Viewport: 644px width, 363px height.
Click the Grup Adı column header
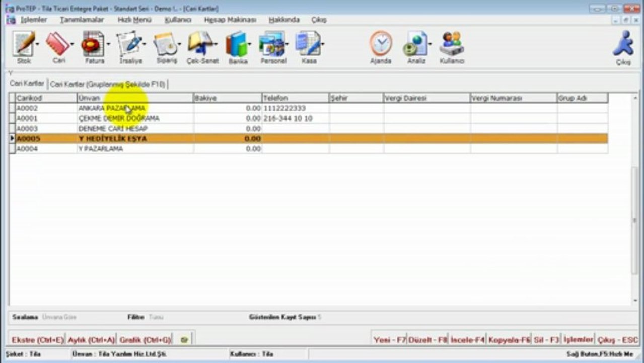(583, 98)
